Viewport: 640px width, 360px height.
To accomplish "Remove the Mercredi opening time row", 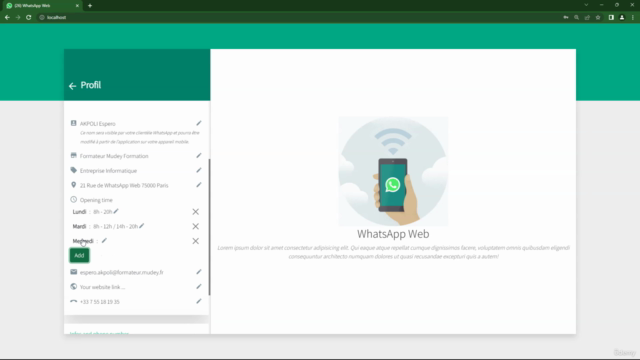I will (x=196, y=241).
